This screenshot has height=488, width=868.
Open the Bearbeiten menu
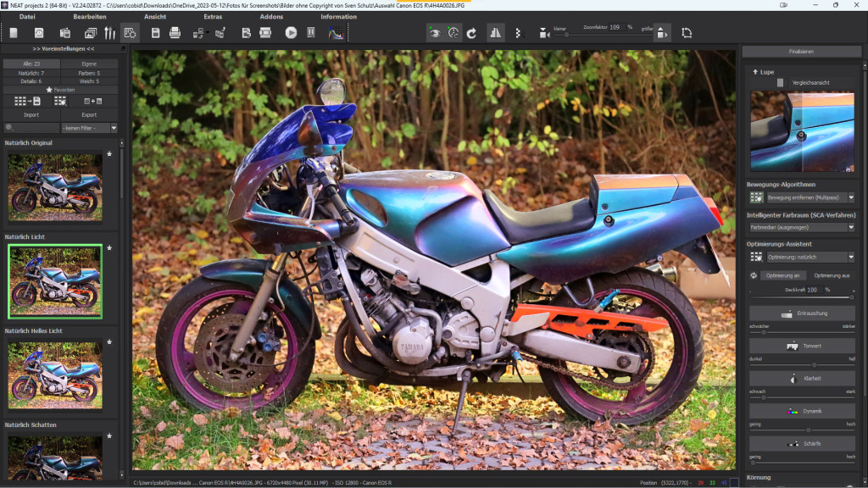(x=90, y=16)
